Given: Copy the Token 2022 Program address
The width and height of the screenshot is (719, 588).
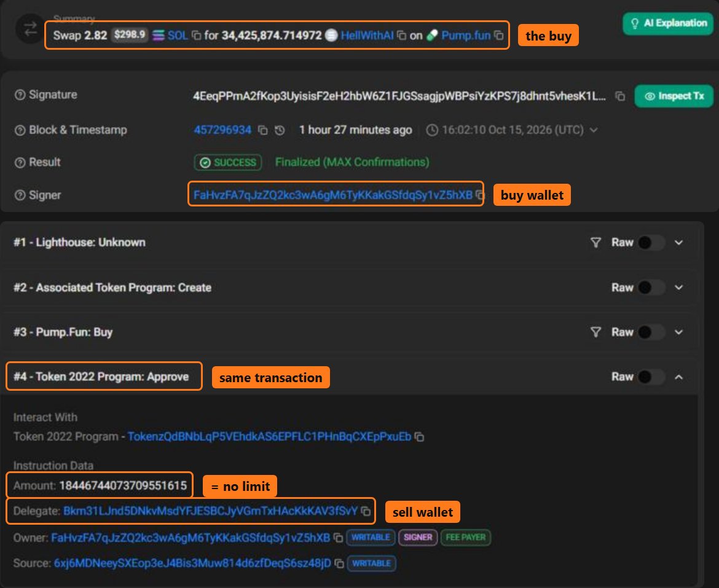Looking at the screenshot, I should [x=419, y=437].
